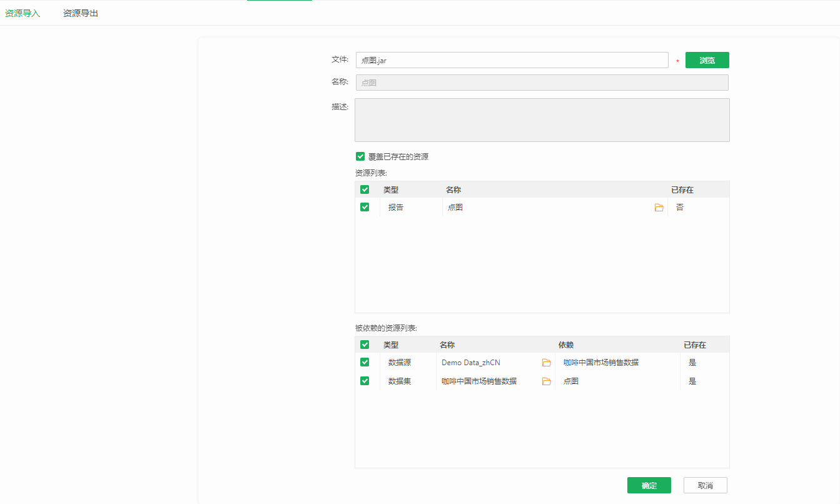
Task: Switch to 资源导入 tab
Action: coord(23,13)
